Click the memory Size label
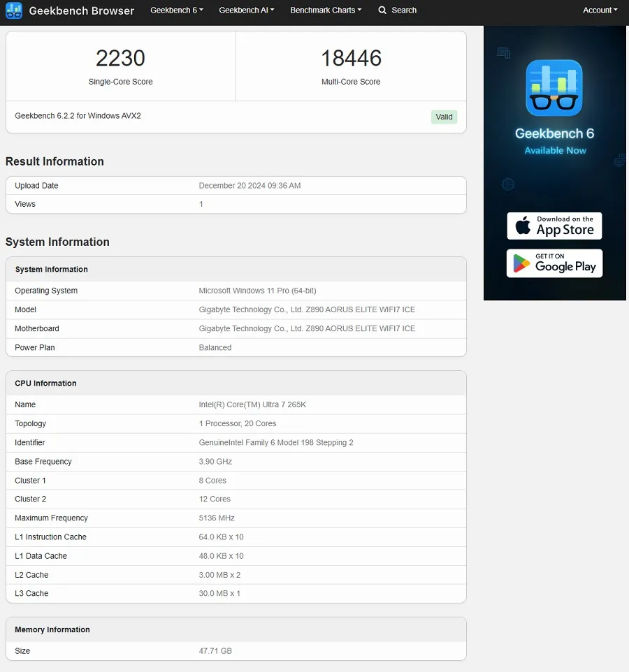The image size is (629, 672). 22,651
